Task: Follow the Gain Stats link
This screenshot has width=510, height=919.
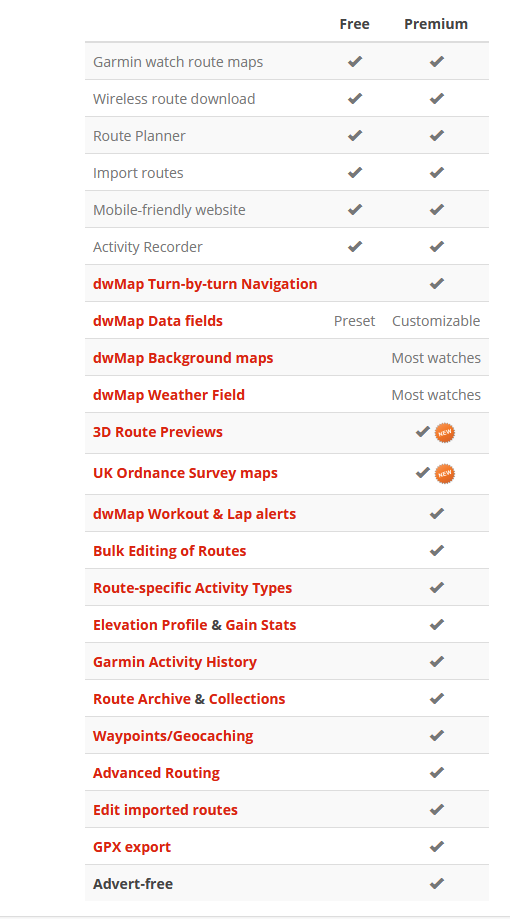Action: tap(261, 625)
